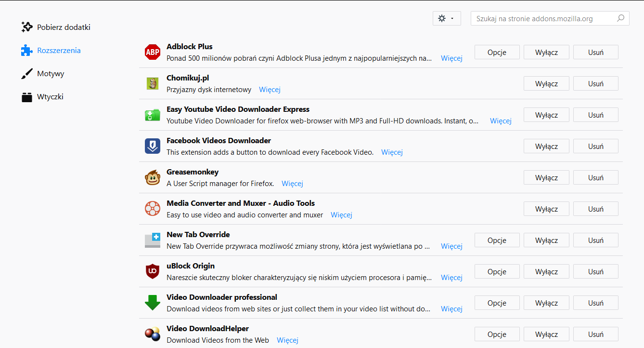Remove Easy Youtube Video Downloader Express
The height and width of the screenshot is (348, 644).
coord(595,115)
